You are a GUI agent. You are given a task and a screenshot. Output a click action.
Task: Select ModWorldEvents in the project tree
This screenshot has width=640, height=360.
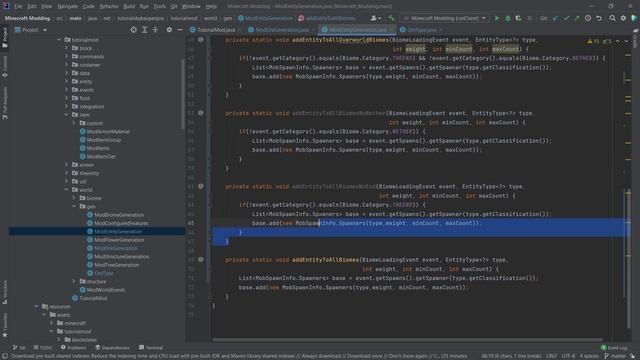[106, 290]
